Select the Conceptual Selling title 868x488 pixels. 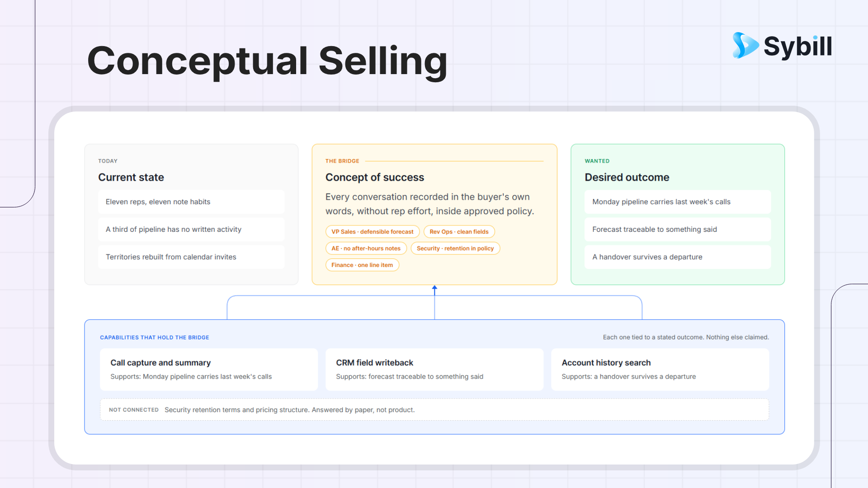pos(267,61)
